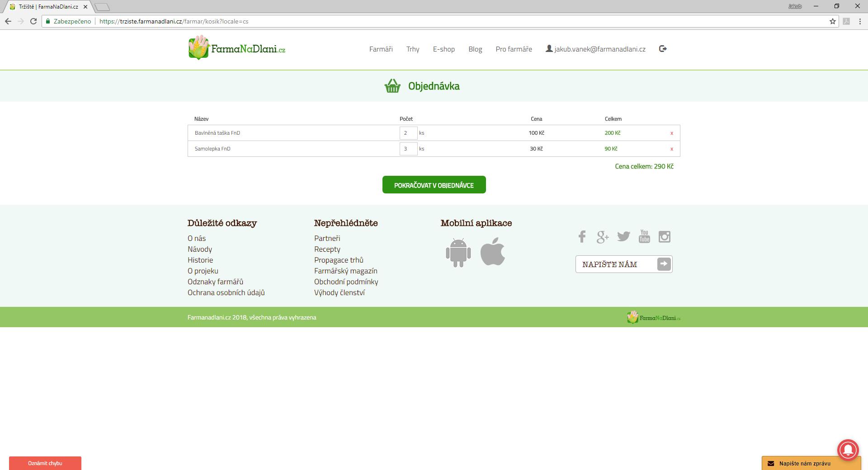Open the Instagram icon link
The height and width of the screenshot is (470, 868).
664,237
